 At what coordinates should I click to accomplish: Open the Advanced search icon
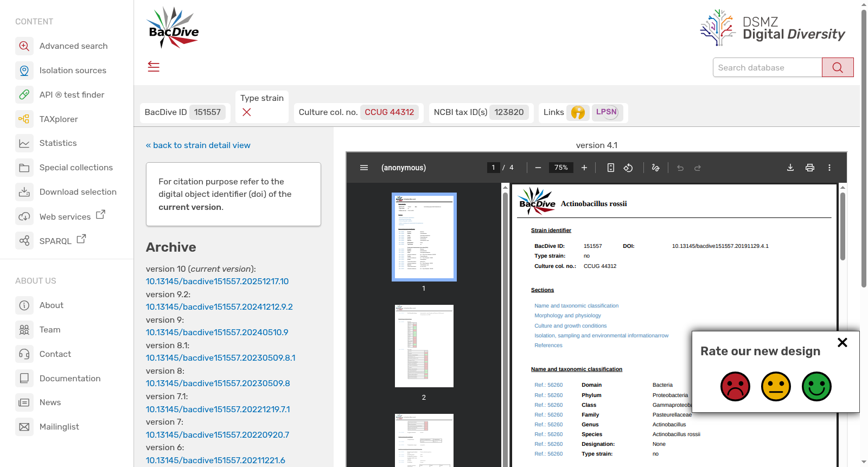pos(24,46)
